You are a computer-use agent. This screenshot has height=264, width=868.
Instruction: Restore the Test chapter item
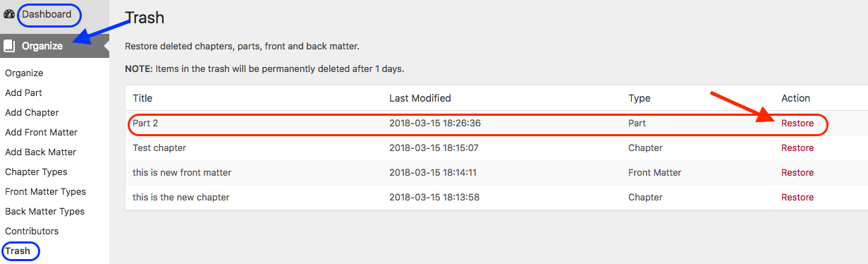(797, 148)
